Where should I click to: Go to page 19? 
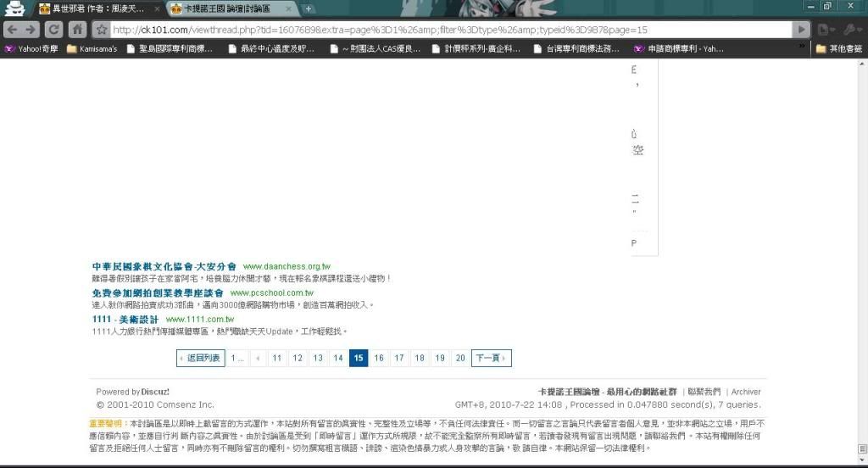click(440, 358)
